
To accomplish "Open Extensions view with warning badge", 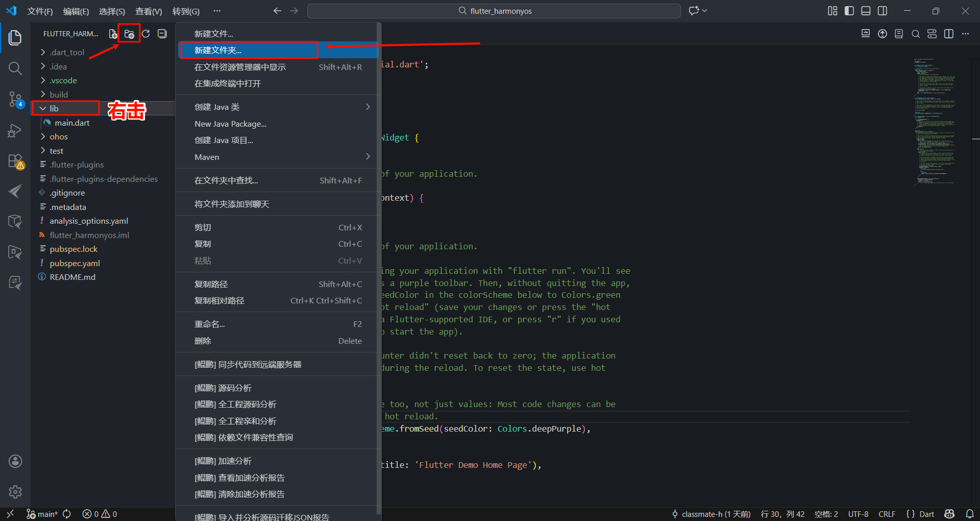I will pyautogui.click(x=15, y=161).
